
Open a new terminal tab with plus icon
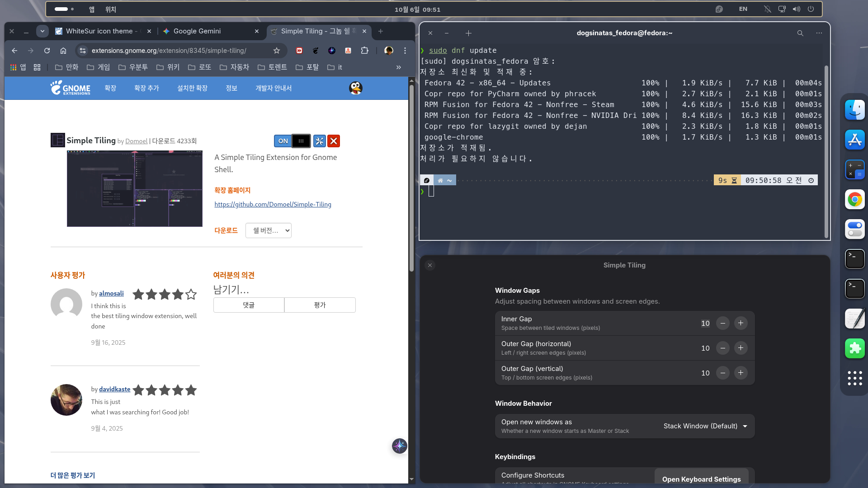(468, 33)
